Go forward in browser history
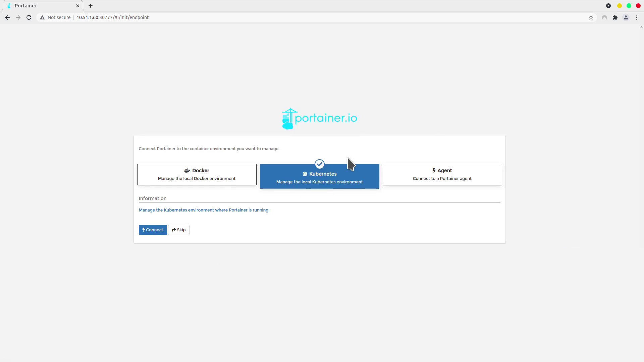Viewport: 644px width, 362px height. 18,17
